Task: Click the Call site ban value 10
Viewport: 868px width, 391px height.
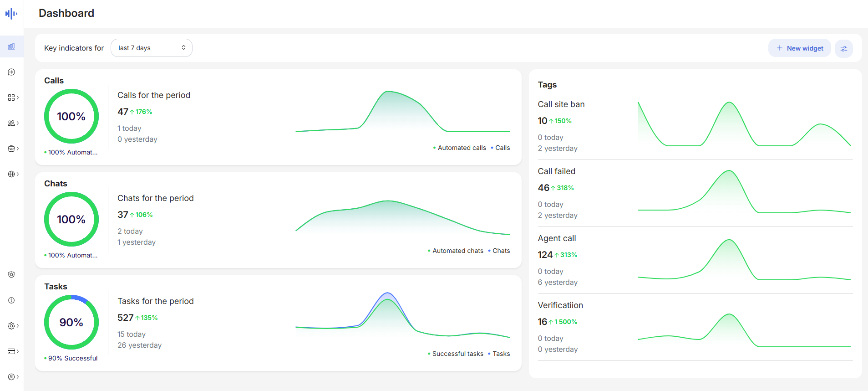Action: click(543, 121)
